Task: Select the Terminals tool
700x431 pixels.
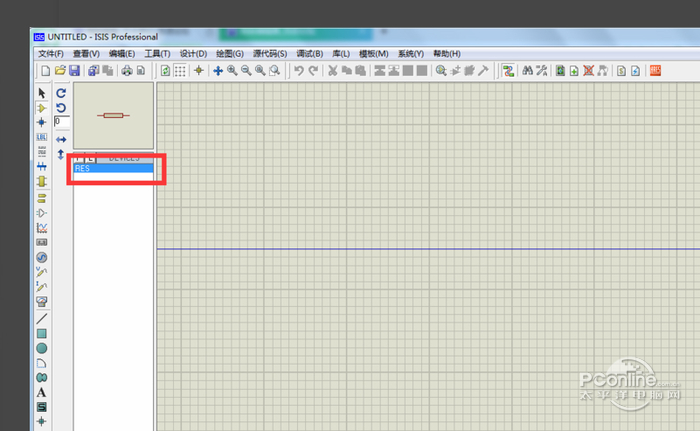Action: 42,198
